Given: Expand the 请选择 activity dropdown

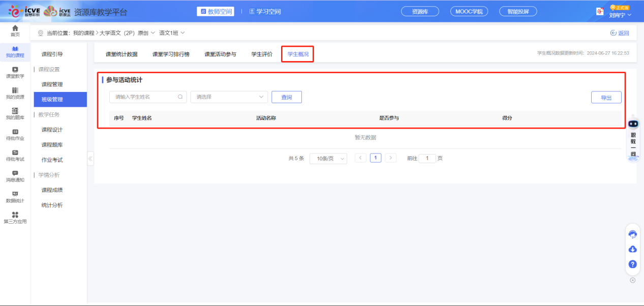Looking at the screenshot, I should (x=229, y=97).
